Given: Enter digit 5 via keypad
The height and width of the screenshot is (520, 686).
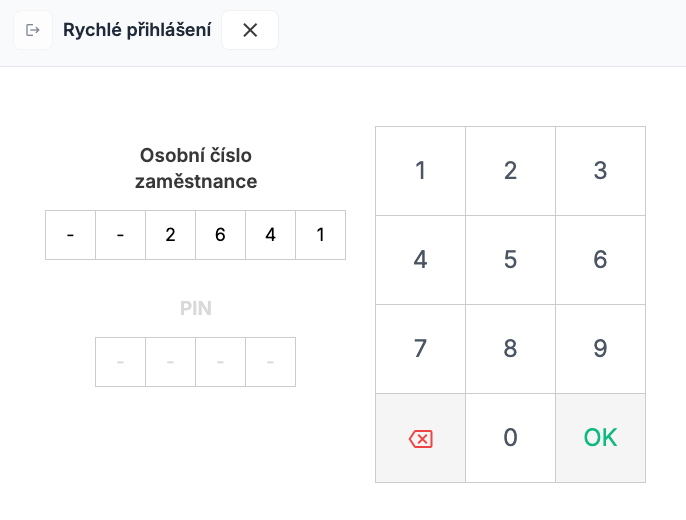Looking at the screenshot, I should [x=510, y=260].
